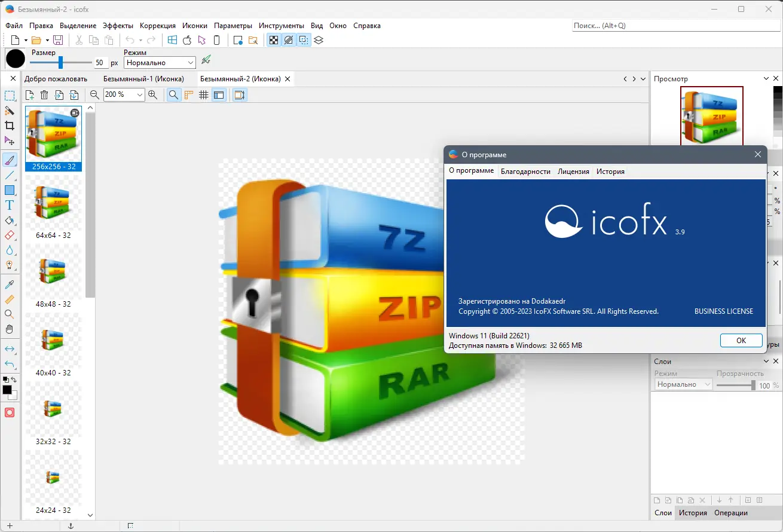
Task: Collapse the Слои panel chevron
Action: 767,362
